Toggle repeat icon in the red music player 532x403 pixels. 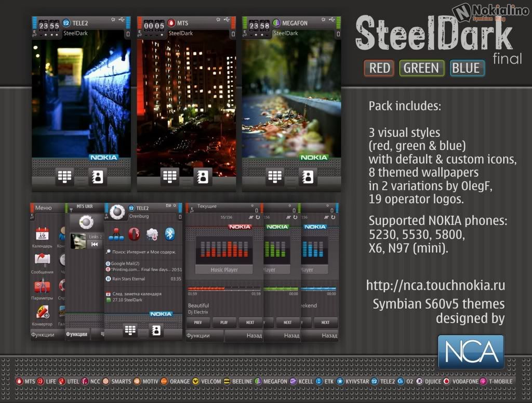[258, 217]
